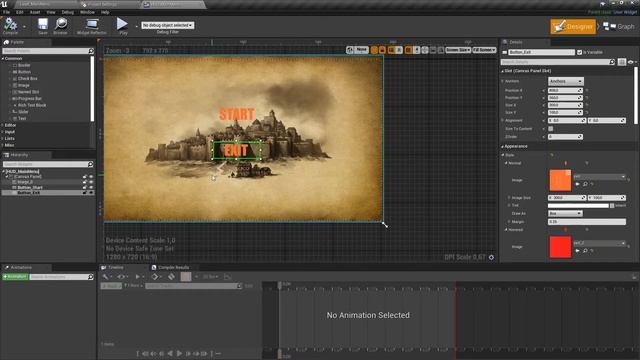Click the localization preview icon left of None
The width and height of the screenshot is (640, 360).
pyautogui.click(x=350, y=50)
